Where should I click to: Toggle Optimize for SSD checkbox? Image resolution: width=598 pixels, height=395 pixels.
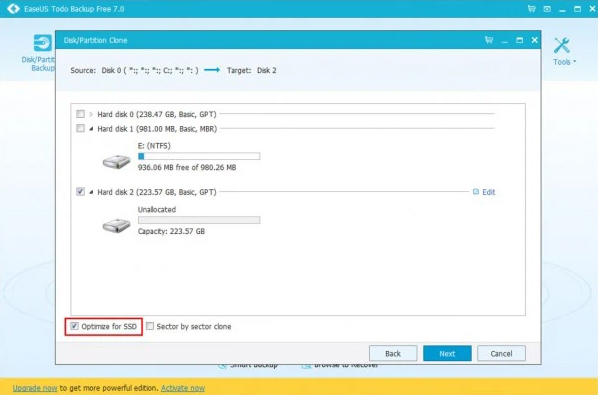point(75,326)
